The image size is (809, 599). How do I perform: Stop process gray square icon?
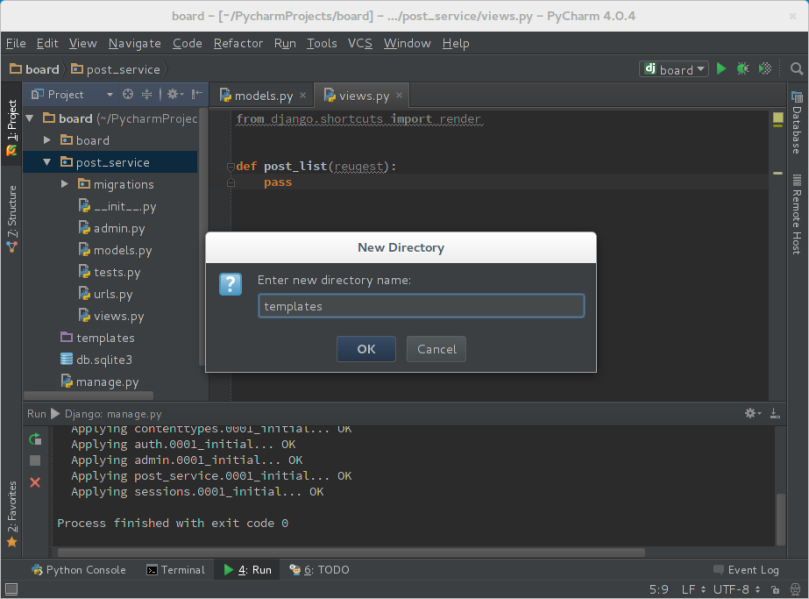pyautogui.click(x=35, y=460)
